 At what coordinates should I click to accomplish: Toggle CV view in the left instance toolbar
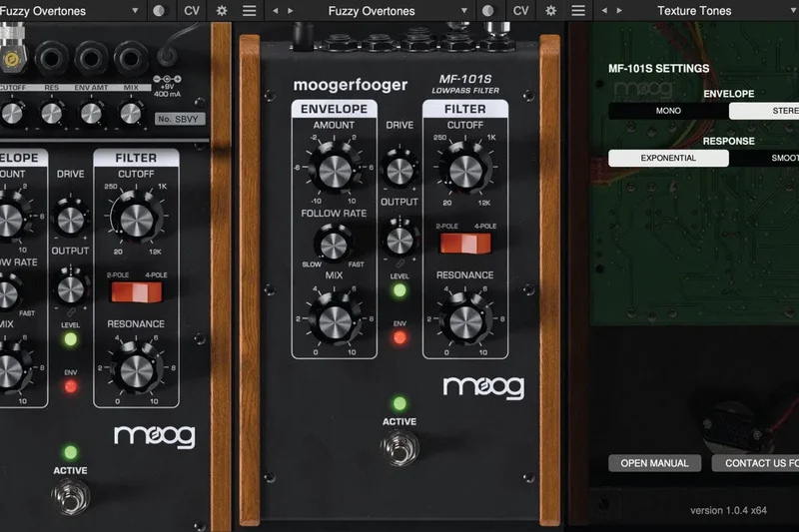point(192,11)
